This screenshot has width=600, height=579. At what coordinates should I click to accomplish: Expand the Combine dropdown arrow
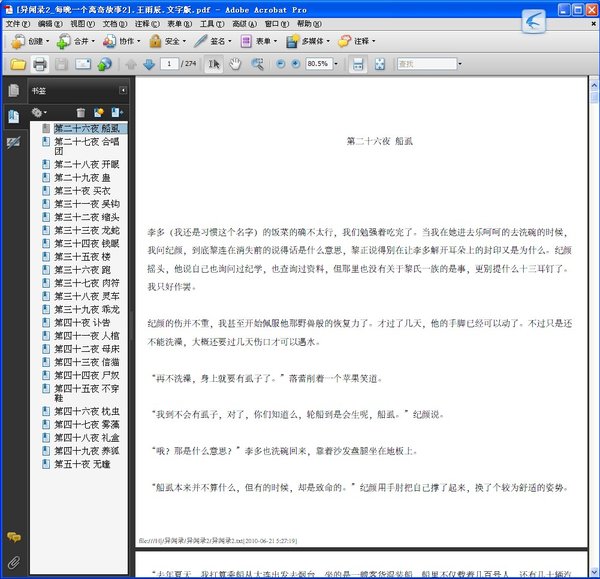93,41
